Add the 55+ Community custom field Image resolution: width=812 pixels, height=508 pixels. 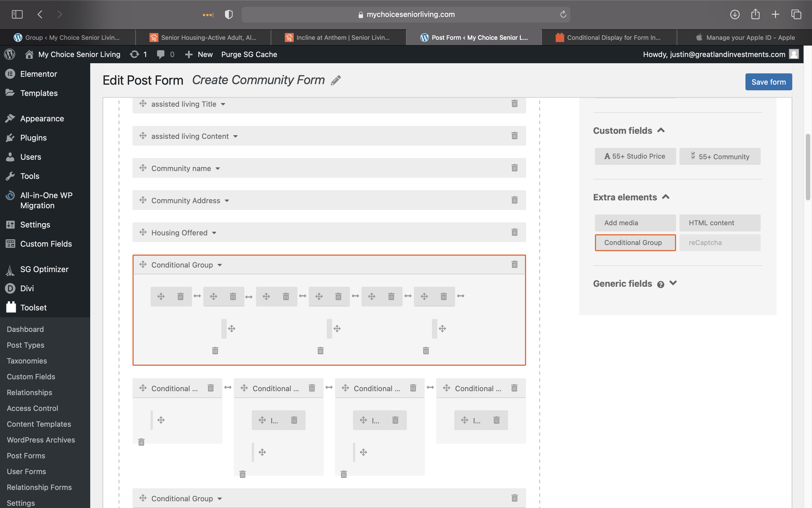[x=720, y=156]
